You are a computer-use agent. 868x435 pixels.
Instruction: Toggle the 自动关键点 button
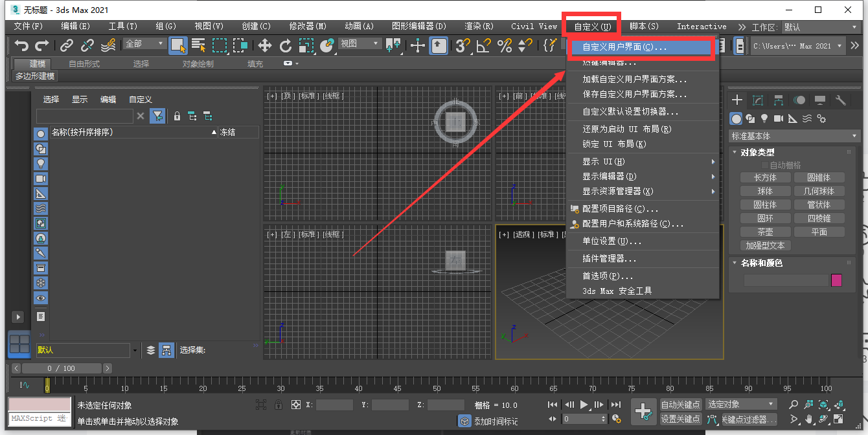[x=681, y=403]
